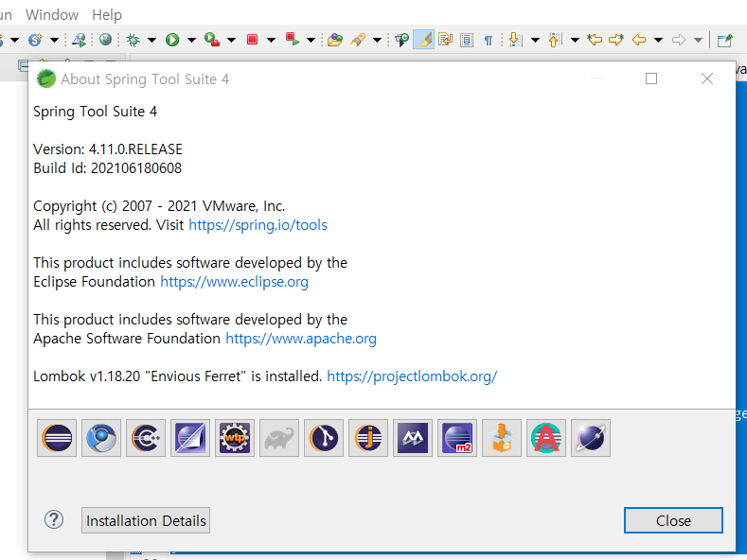Viewport: 747px width, 560px height.
Task: Open the https://www.apache.org link
Action: pos(301,338)
